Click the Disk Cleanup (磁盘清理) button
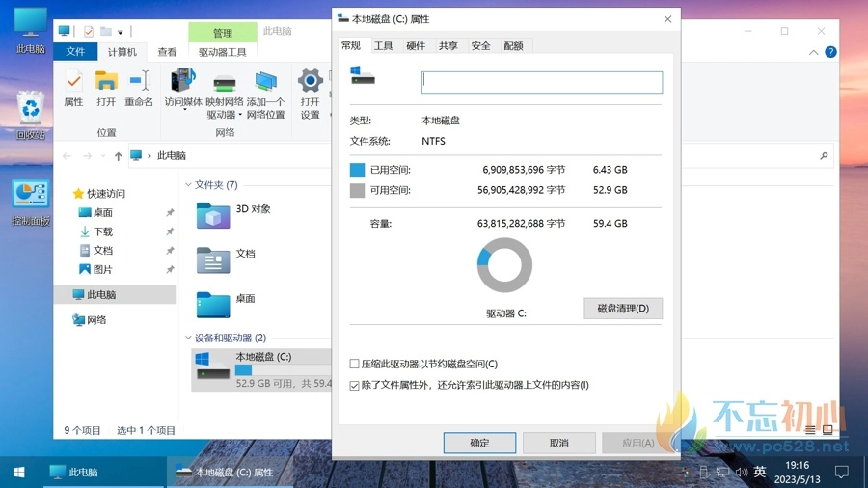The height and width of the screenshot is (488, 868). pos(623,309)
